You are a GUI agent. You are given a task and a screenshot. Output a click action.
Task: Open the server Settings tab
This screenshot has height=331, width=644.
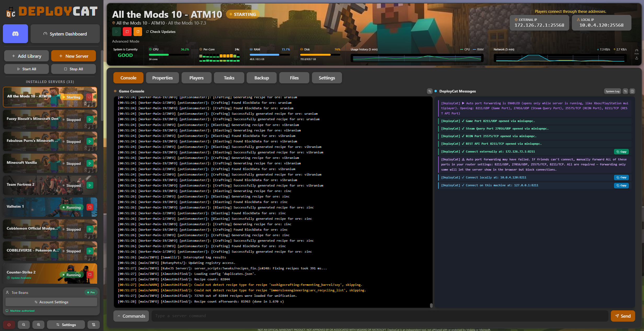[x=327, y=78]
